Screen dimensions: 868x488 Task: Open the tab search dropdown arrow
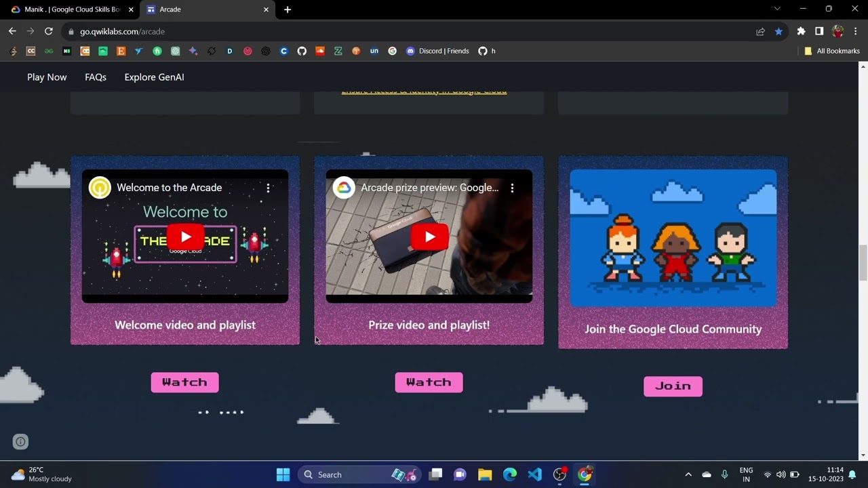point(777,9)
